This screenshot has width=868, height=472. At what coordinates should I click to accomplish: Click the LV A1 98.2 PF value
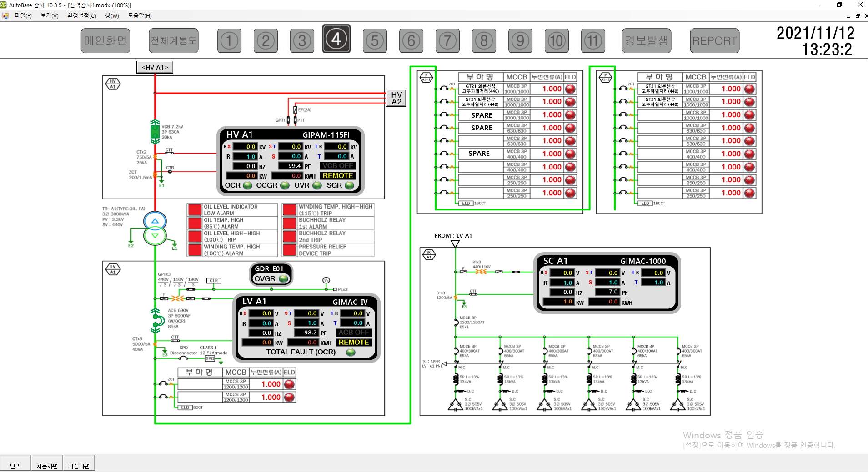click(306, 333)
